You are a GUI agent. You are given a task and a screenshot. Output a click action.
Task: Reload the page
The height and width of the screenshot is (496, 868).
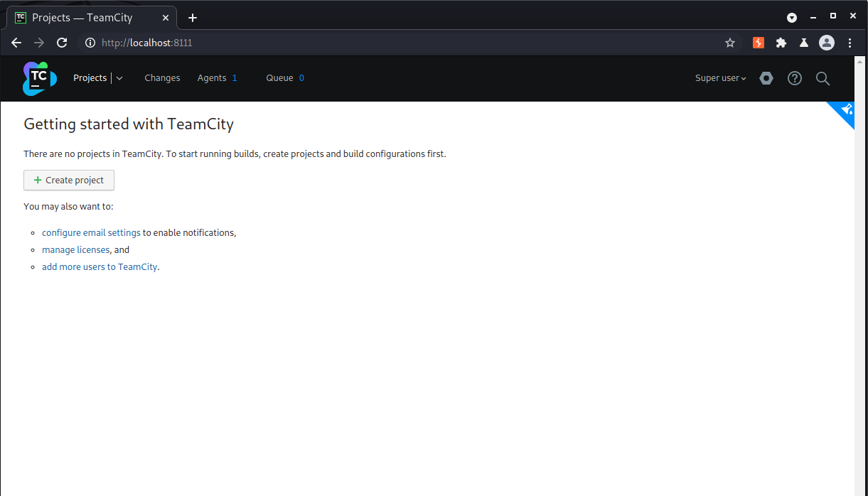(x=62, y=43)
